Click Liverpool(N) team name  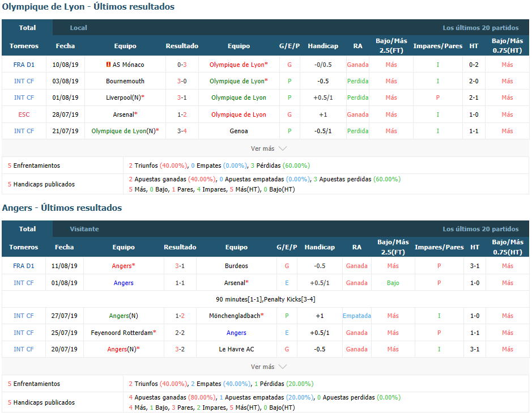tap(123, 97)
